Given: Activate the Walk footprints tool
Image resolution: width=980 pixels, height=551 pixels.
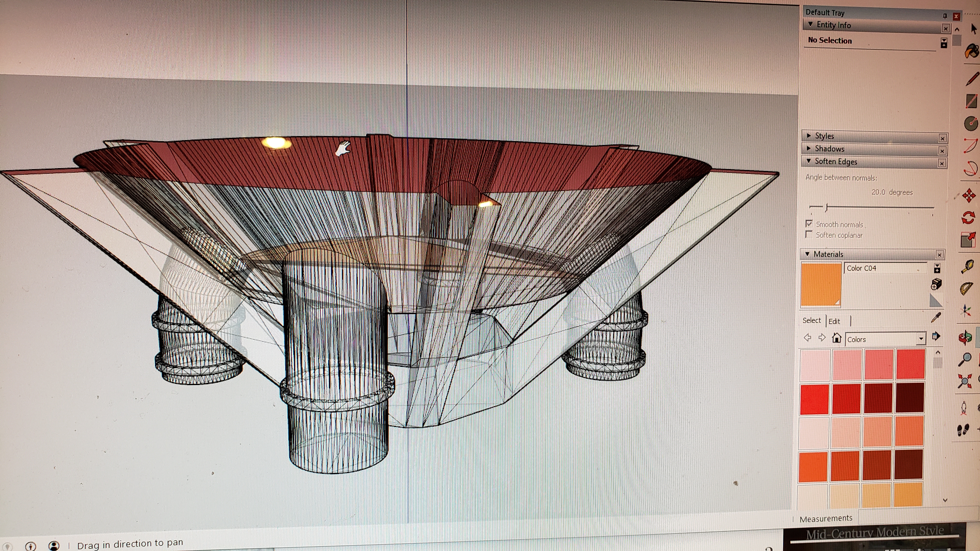Looking at the screenshot, I should [x=963, y=430].
